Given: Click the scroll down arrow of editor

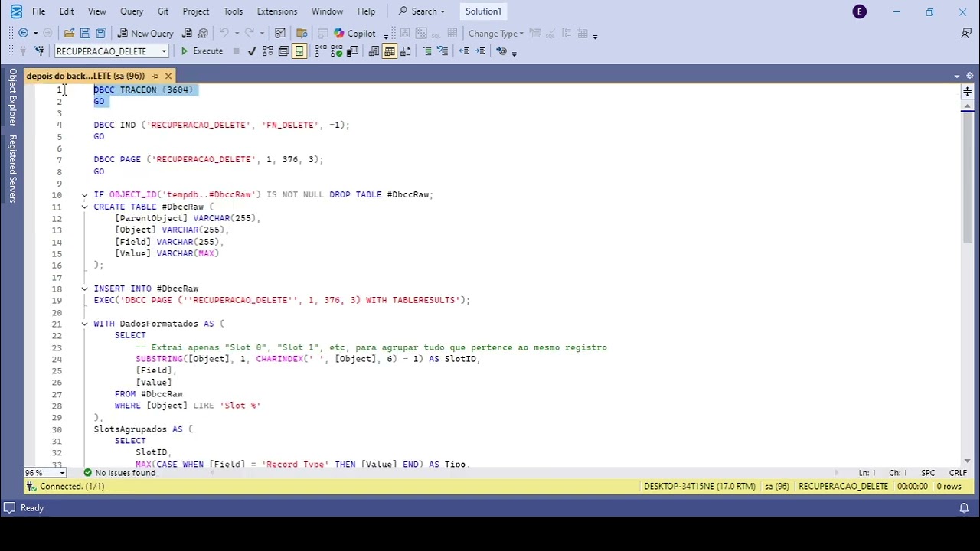Looking at the screenshot, I should click(x=967, y=461).
